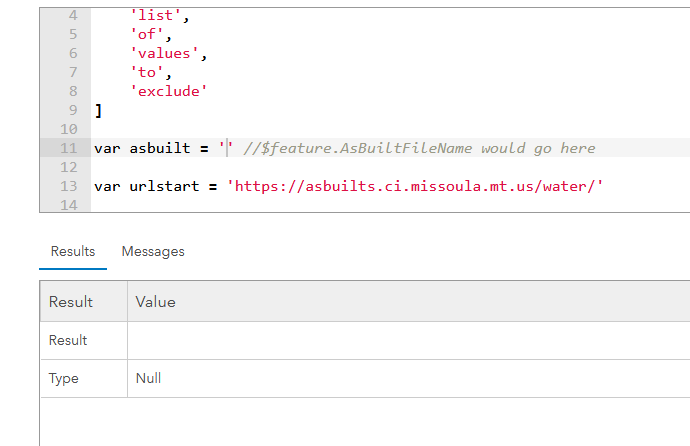Click the Result column header
This screenshot has height=446, width=690.
71,302
